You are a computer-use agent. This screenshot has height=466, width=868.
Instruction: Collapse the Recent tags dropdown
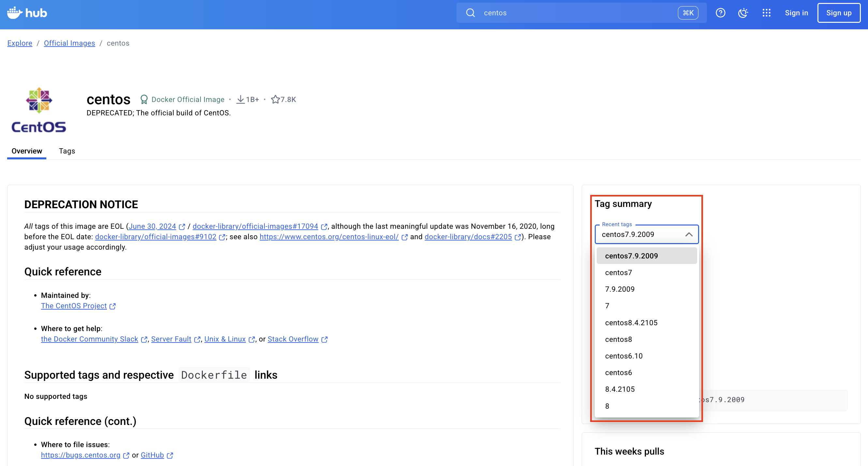689,234
